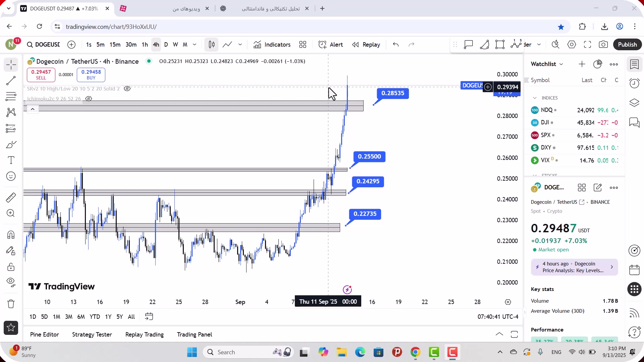
Task: Select the trend line drawing tool
Action: [11, 81]
